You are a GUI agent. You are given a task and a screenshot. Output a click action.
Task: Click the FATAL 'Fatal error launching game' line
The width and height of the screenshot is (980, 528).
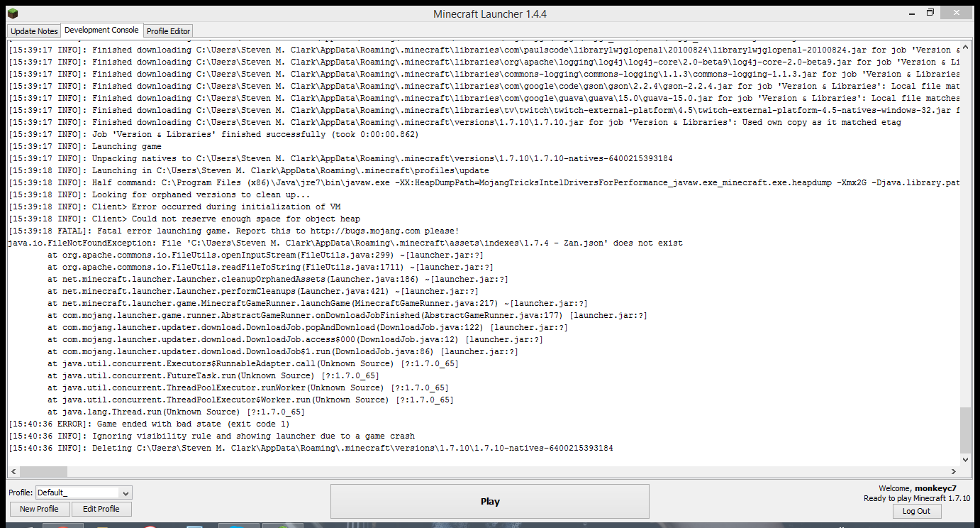pyautogui.click(x=233, y=231)
